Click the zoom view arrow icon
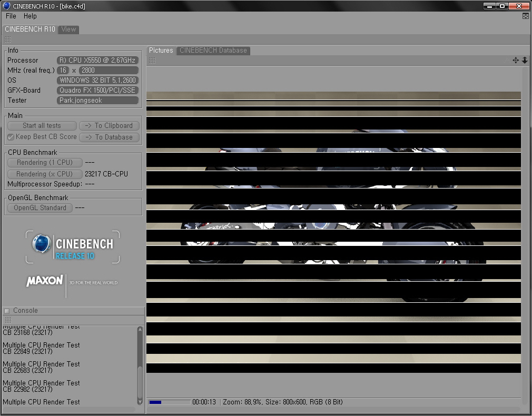The image size is (532, 416). click(525, 61)
